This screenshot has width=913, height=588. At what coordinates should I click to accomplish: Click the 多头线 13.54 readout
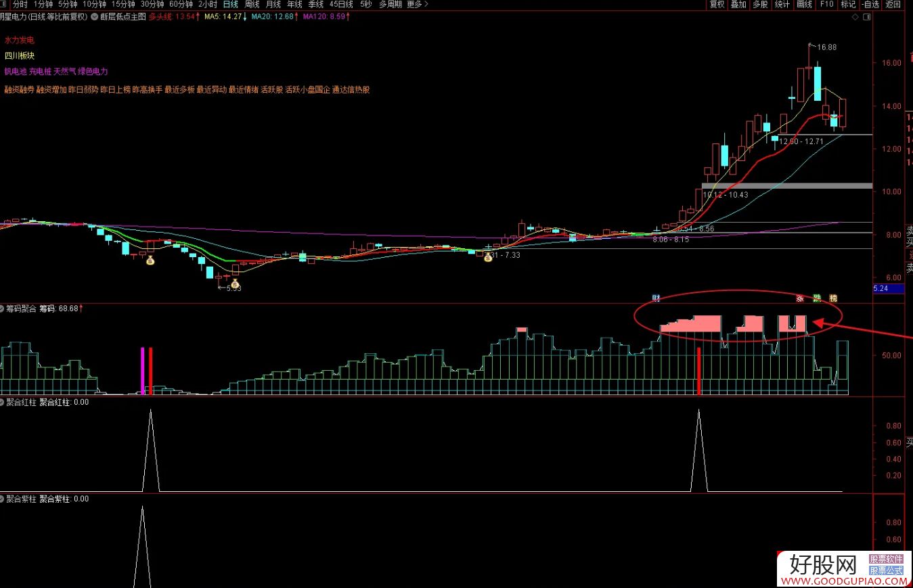point(173,16)
